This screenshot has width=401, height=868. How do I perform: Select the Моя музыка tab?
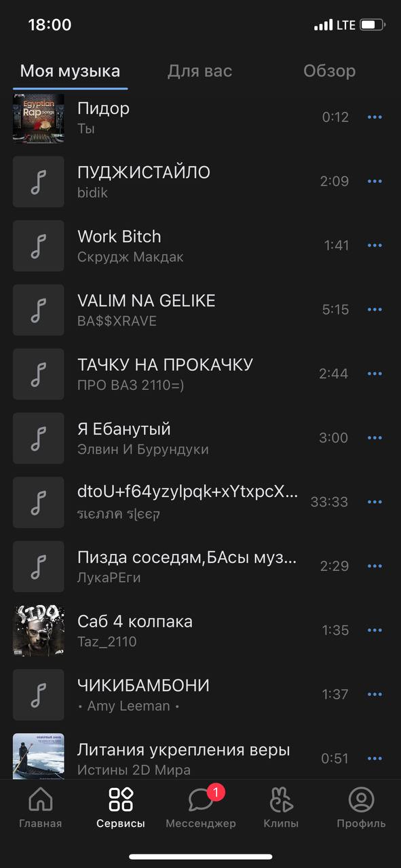[70, 71]
